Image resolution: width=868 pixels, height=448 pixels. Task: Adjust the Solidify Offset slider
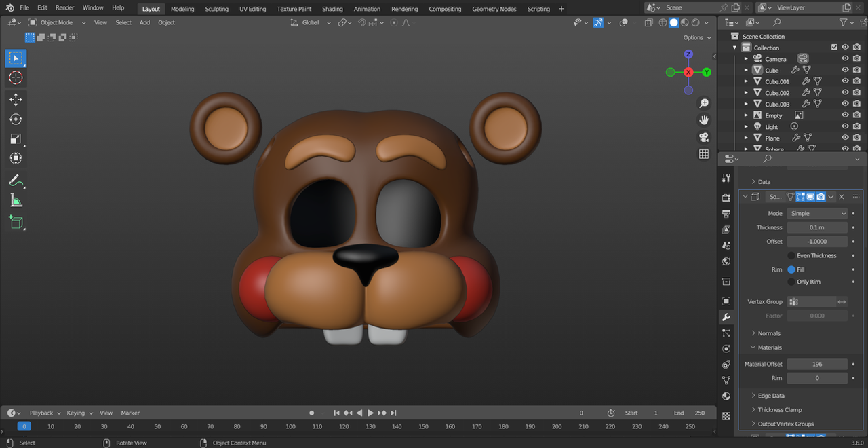817,241
